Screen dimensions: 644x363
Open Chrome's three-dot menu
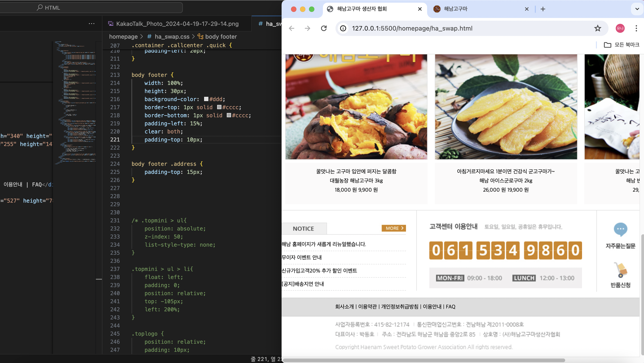636,28
